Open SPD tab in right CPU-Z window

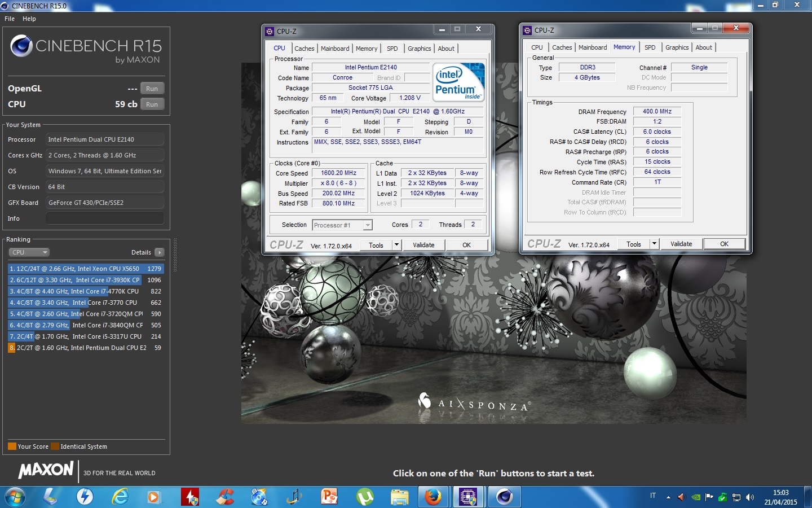click(650, 47)
